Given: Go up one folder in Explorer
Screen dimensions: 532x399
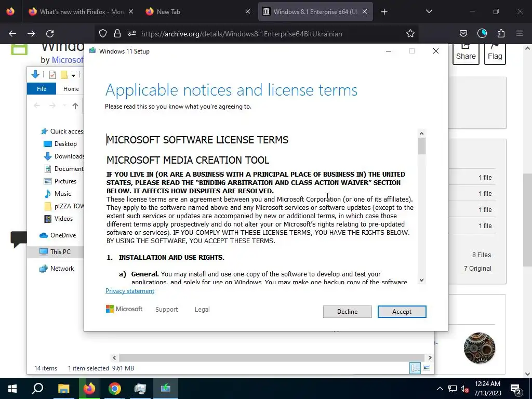Looking at the screenshot, I should [75, 106].
